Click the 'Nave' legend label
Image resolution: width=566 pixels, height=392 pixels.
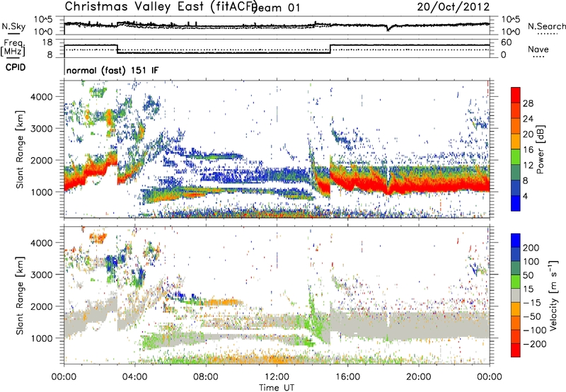click(538, 49)
